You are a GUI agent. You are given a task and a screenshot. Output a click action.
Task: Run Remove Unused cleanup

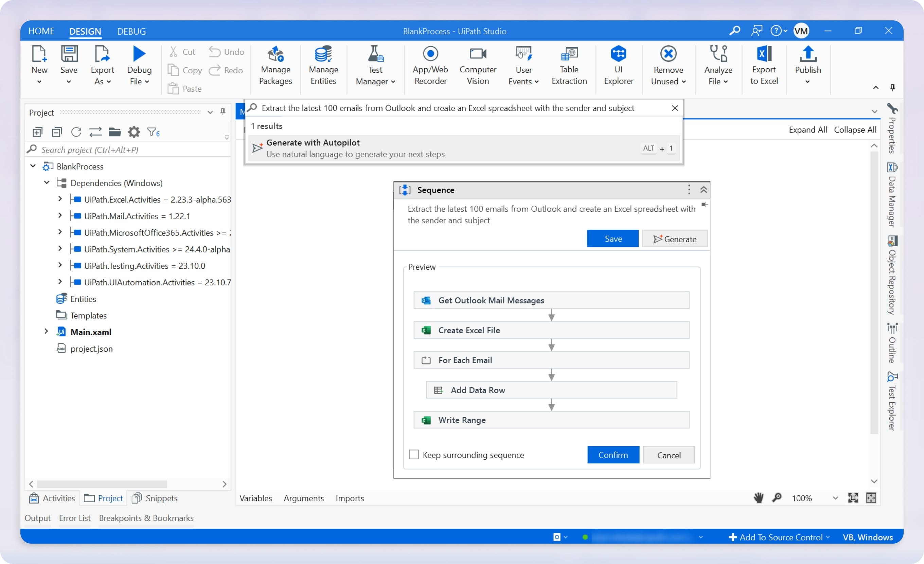pyautogui.click(x=668, y=66)
